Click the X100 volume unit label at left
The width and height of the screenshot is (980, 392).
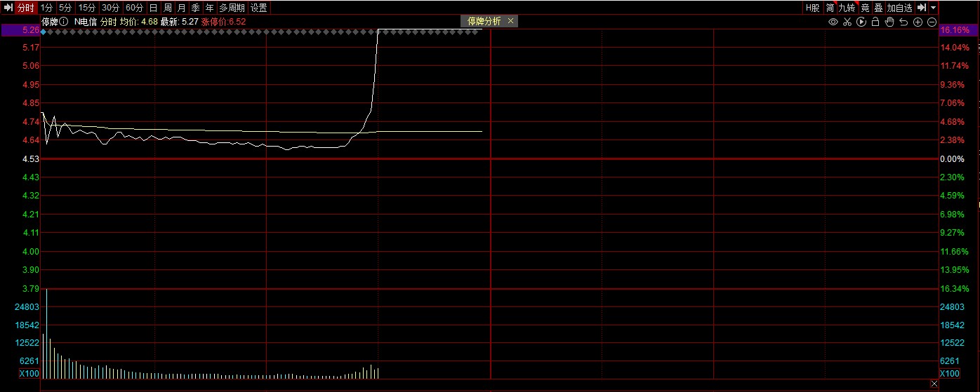(x=29, y=374)
